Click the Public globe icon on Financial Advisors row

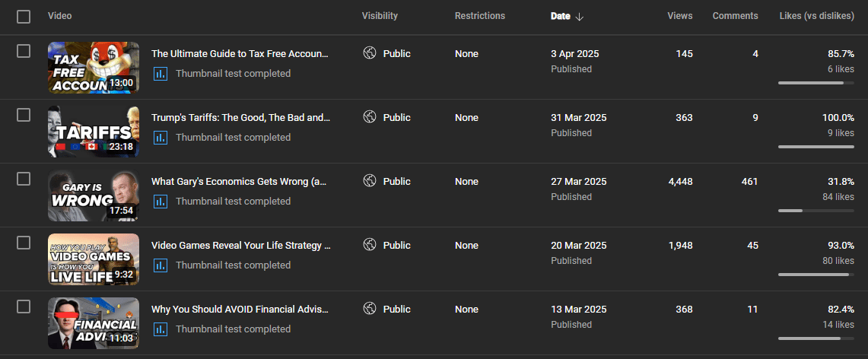370,309
